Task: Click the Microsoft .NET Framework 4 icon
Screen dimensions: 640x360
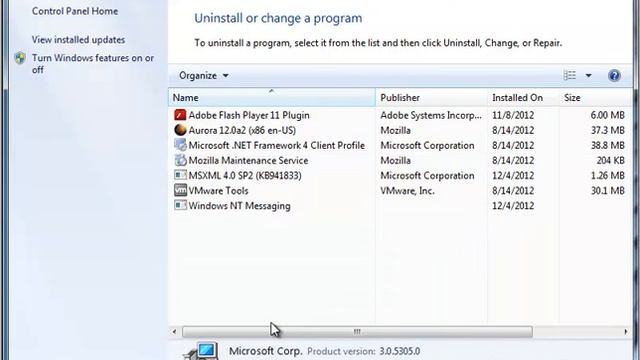Action: (x=180, y=145)
